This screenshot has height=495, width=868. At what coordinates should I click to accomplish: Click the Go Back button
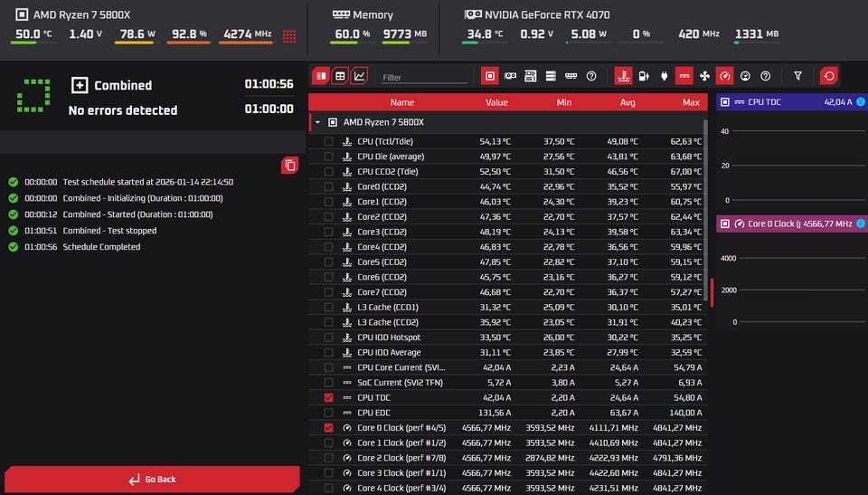[x=152, y=480]
